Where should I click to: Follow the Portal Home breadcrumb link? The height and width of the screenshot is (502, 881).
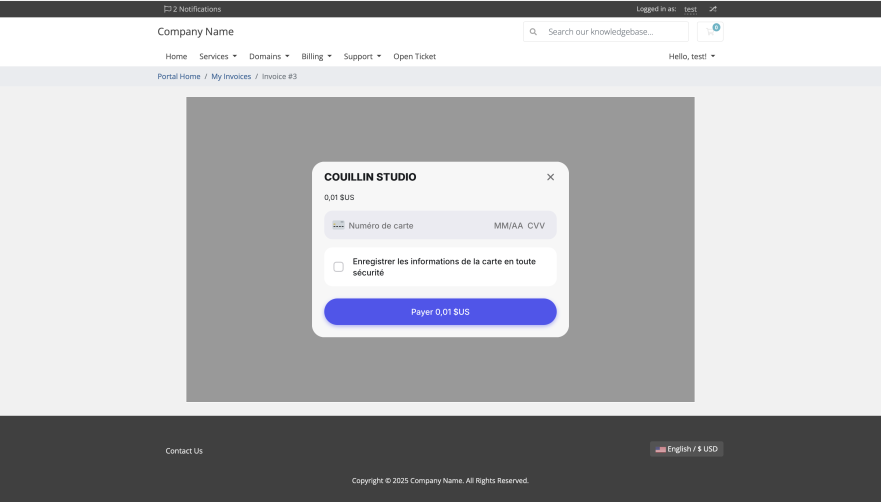tap(179, 76)
